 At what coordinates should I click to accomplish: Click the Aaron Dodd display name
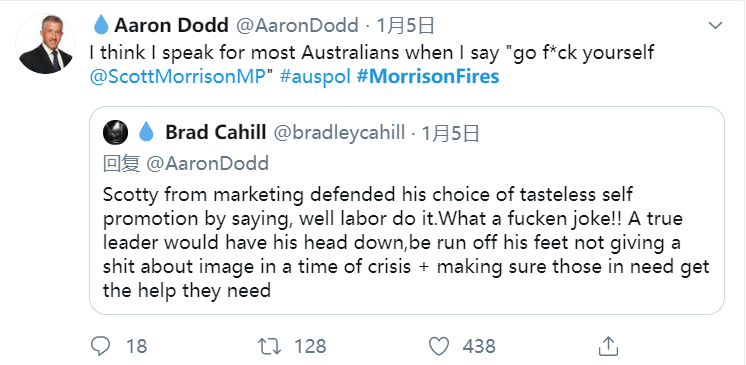(x=171, y=25)
